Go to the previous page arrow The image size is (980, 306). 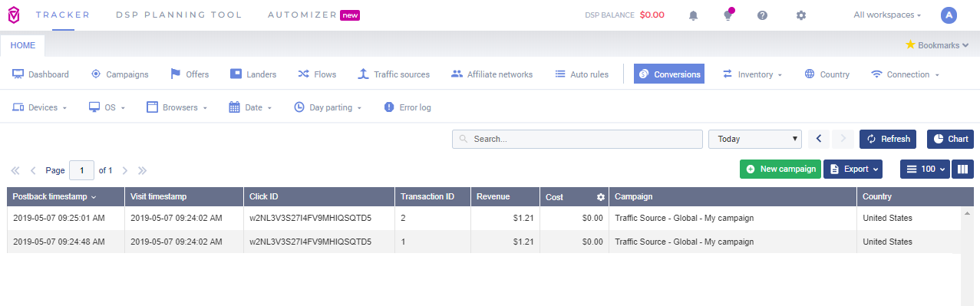tap(33, 170)
